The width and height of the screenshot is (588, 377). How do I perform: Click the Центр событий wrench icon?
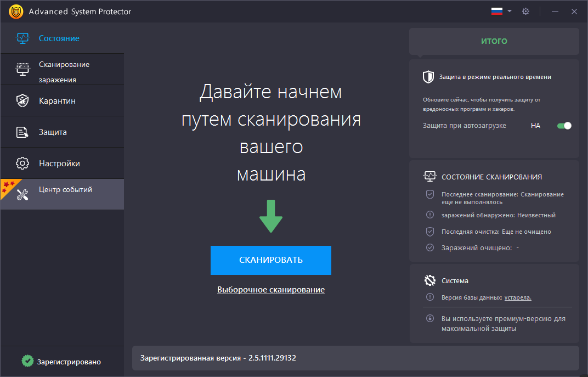coord(22,195)
